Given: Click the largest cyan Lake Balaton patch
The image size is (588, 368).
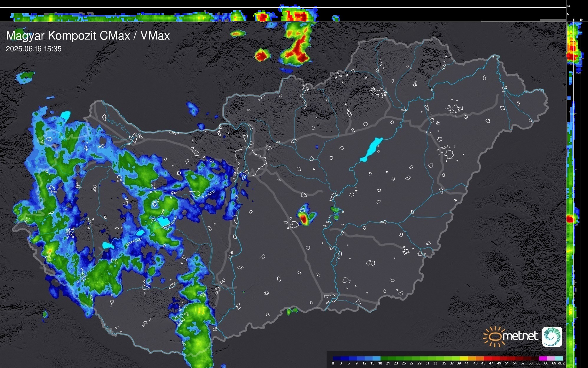Looking at the screenshot, I should tap(164, 222).
